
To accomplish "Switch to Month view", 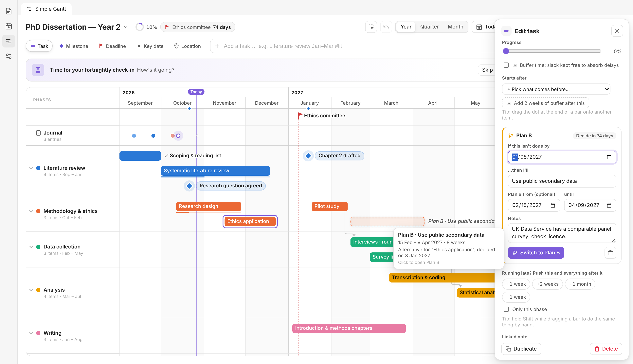I will pos(455,27).
